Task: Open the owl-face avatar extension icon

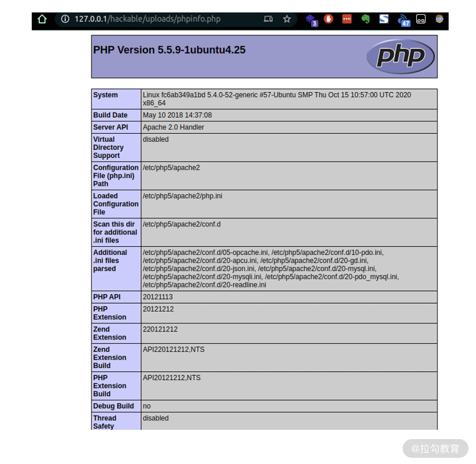Action: [439, 19]
